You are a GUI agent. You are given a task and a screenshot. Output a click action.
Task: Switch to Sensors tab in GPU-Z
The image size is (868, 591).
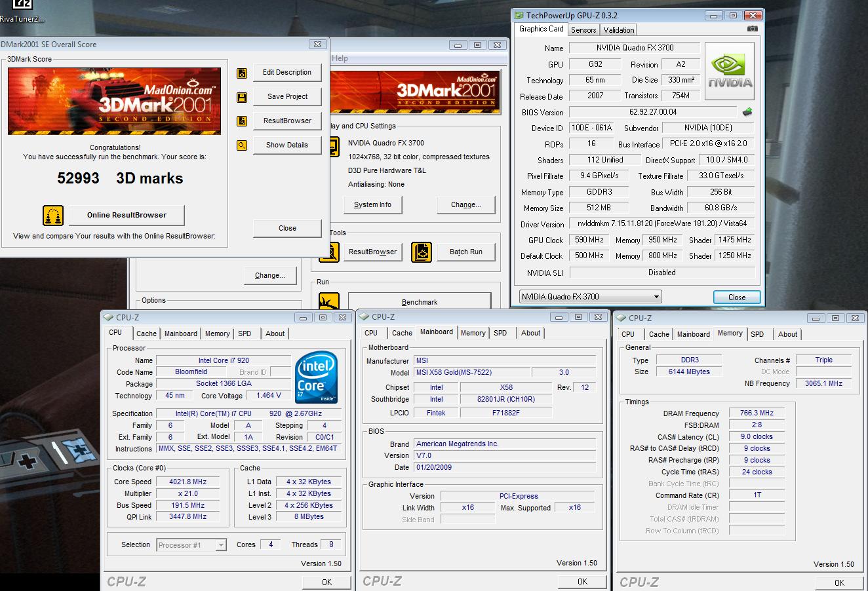(x=583, y=30)
